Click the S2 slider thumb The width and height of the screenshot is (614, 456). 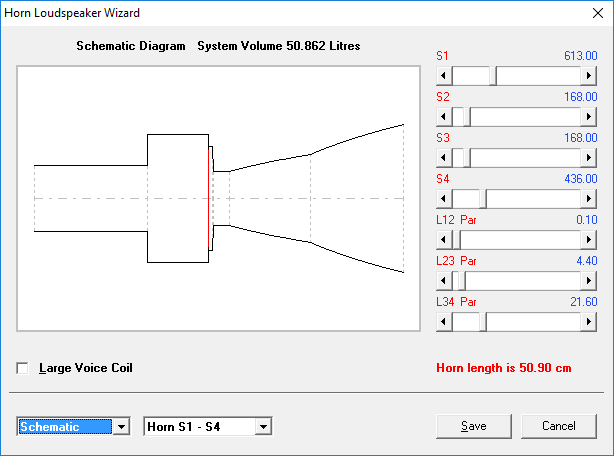pyautogui.click(x=467, y=117)
